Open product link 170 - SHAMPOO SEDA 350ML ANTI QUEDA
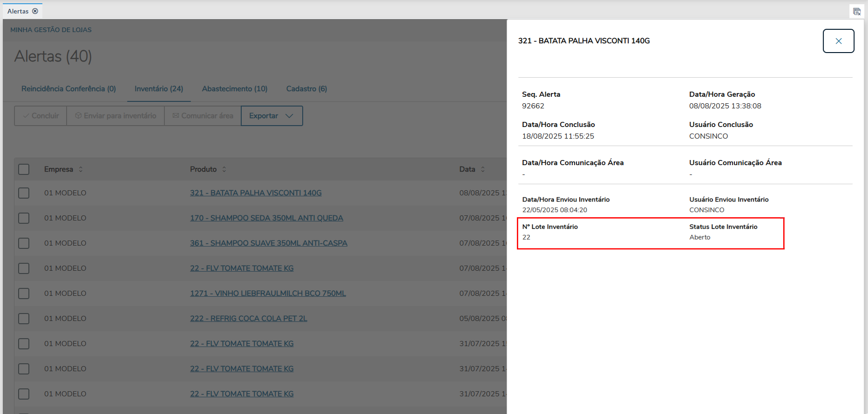This screenshot has height=414, width=868. [x=266, y=218]
